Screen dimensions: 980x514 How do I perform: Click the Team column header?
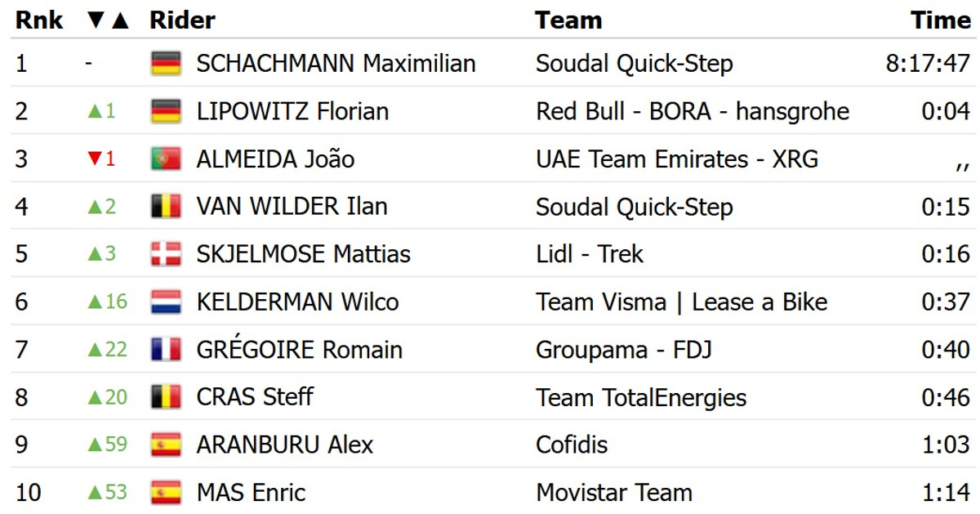(x=568, y=20)
